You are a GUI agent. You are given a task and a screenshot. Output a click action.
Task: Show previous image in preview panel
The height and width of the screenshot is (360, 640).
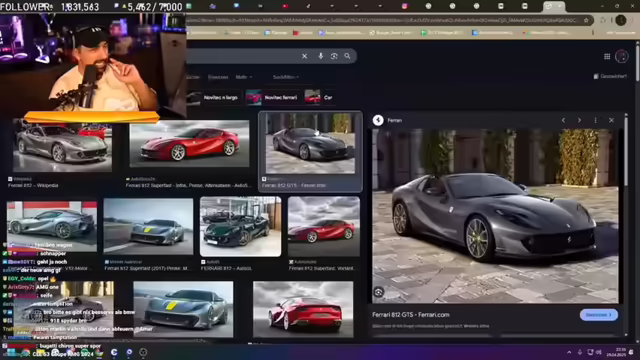(564, 120)
